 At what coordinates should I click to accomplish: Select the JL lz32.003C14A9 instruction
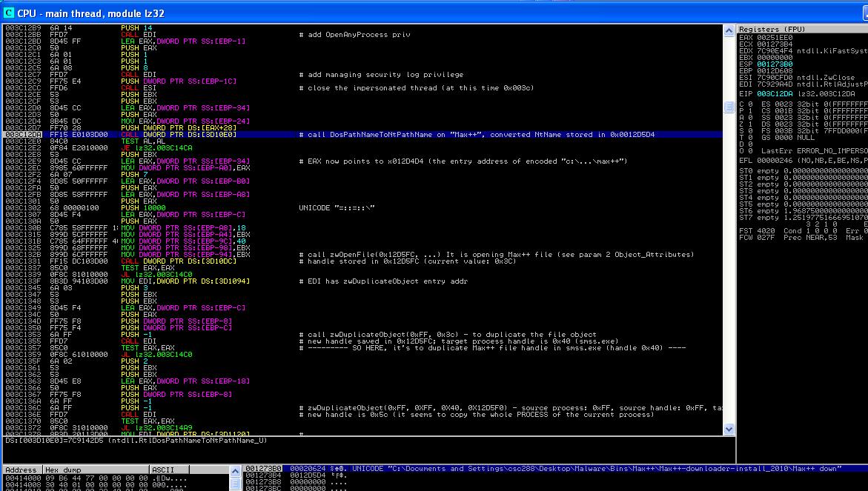[x=156, y=427]
